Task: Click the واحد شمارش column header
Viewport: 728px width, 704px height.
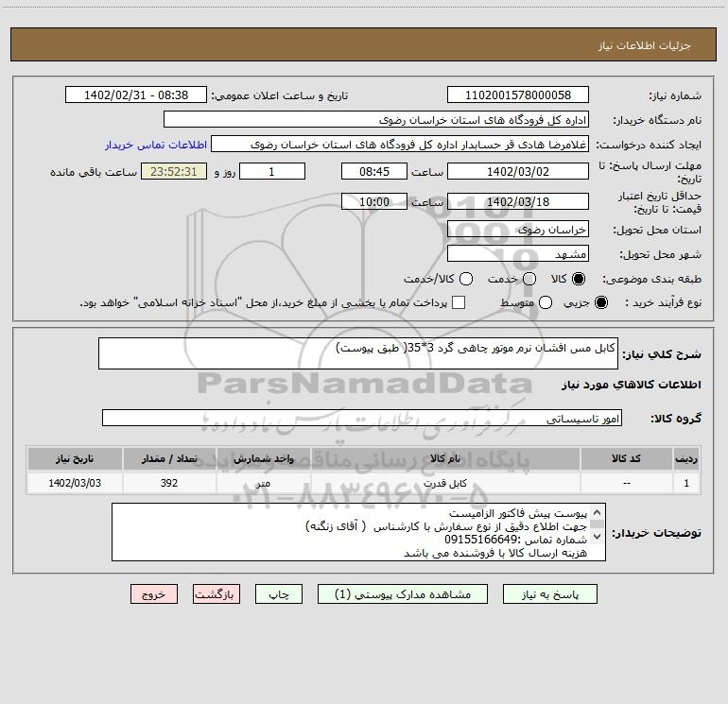Action: [263, 458]
